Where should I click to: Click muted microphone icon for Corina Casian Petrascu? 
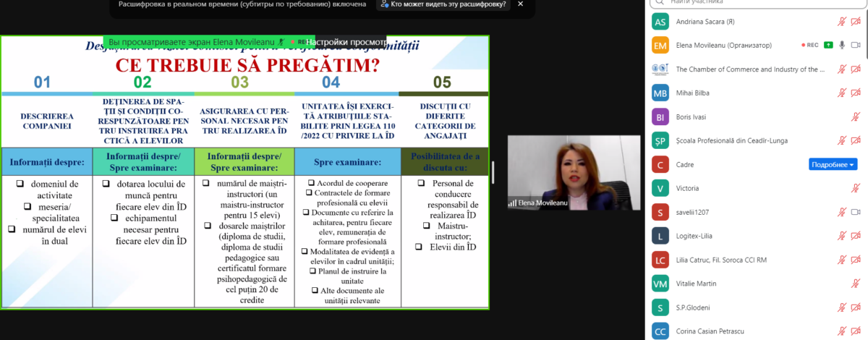pyautogui.click(x=841, y=331)
